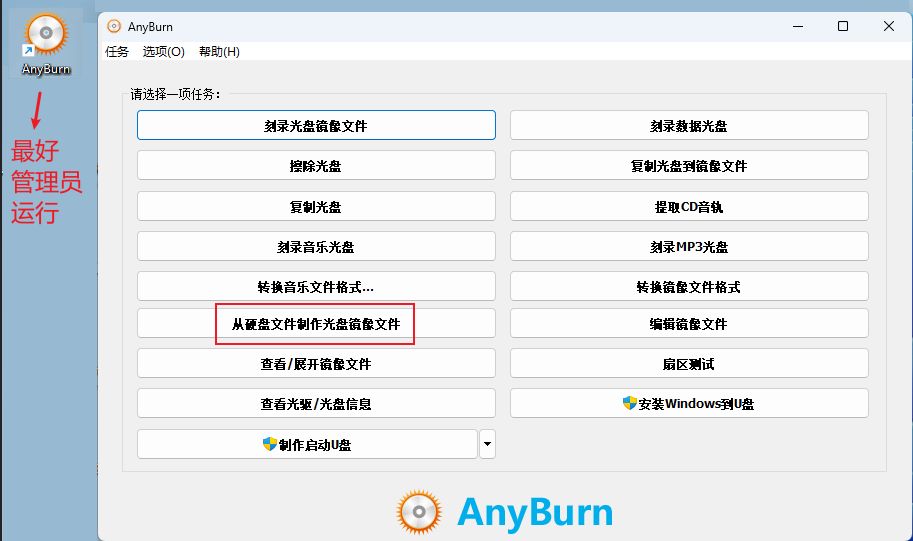Screen dimensions: 913x541
Task: Choose the 擦除光盘 option
Action: [x=316, y=166]
